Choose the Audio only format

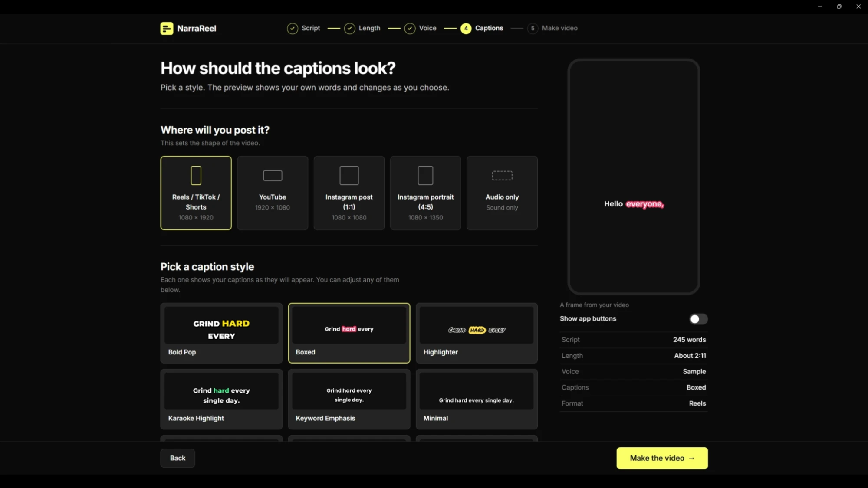[x=502, y=193]
